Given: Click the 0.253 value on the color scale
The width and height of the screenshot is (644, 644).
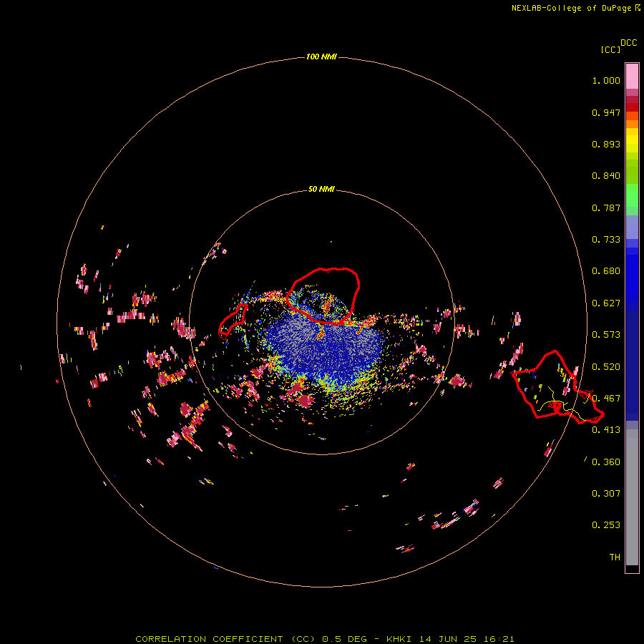Looking at the screenshot, I should [606, 525].
